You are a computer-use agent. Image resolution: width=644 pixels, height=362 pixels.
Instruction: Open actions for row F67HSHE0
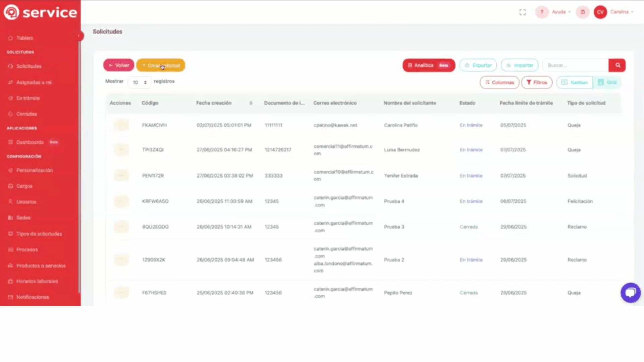(x=121, y=293)
